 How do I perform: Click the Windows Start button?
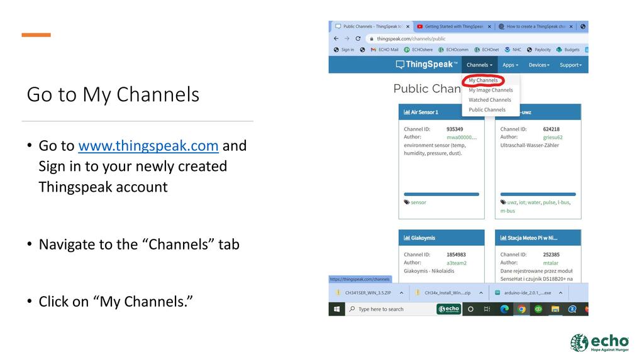(x=336, y=309)
